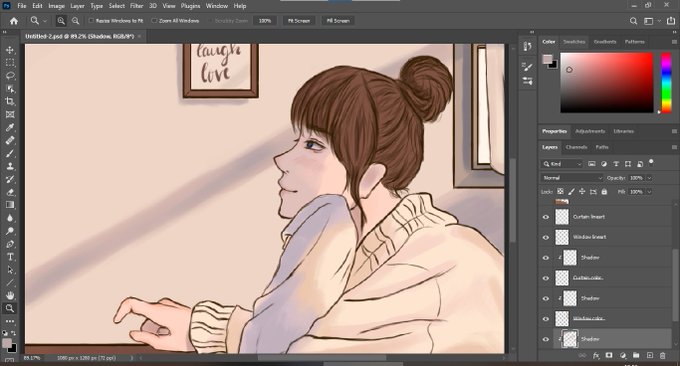This screenshot has height=366, width=680.
Task: Select the Path Selection tool
Action: [10, 270]
